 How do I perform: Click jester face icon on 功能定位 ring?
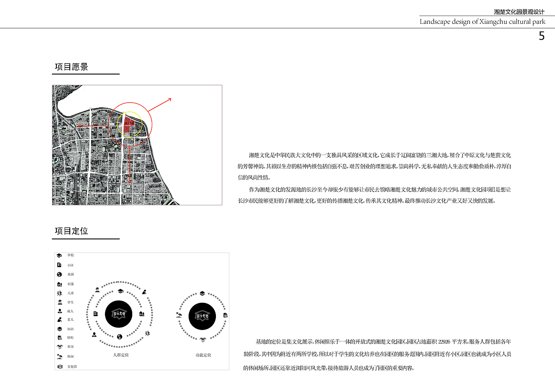[202, 339]
